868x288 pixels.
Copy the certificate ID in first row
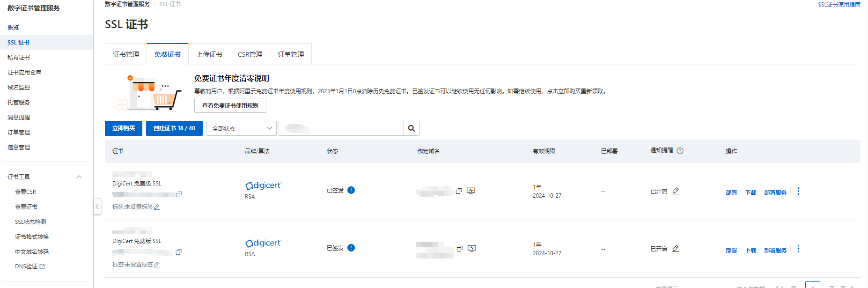click(179, 194)
